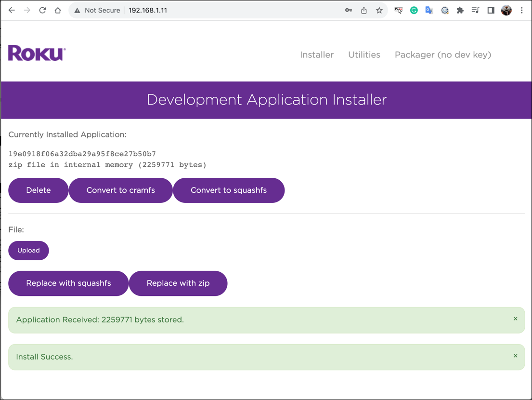Image resolution: width=532 pixels, height=400 pixels.
Task: Open the Google Translate extension icon
Action: tap(429, 10)
